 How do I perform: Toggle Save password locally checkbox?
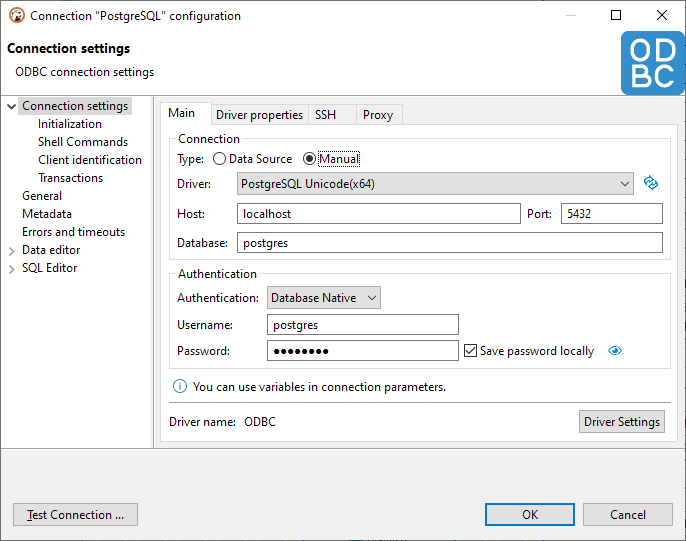click(x=470, y=350)
